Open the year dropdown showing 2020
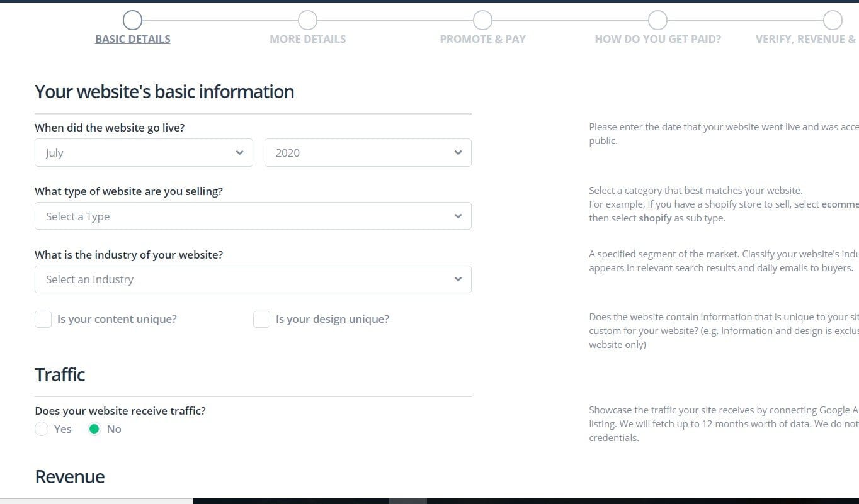 coord(367,153)
